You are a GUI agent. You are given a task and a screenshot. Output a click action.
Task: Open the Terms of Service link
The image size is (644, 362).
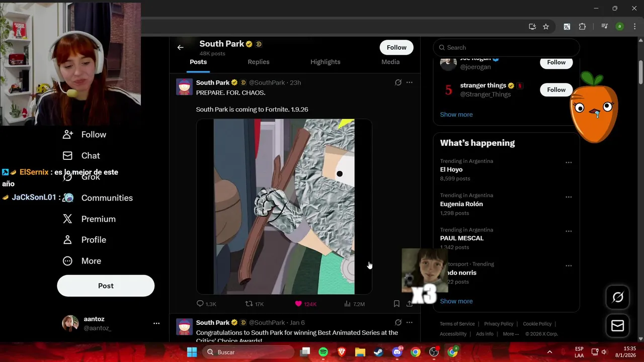click(457, 324)
